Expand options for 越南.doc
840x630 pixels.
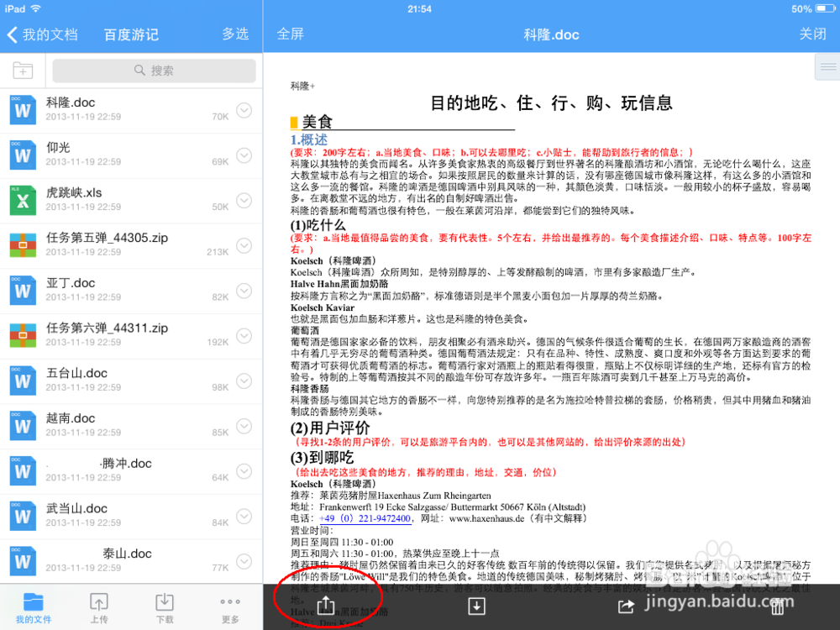(244, 426)
